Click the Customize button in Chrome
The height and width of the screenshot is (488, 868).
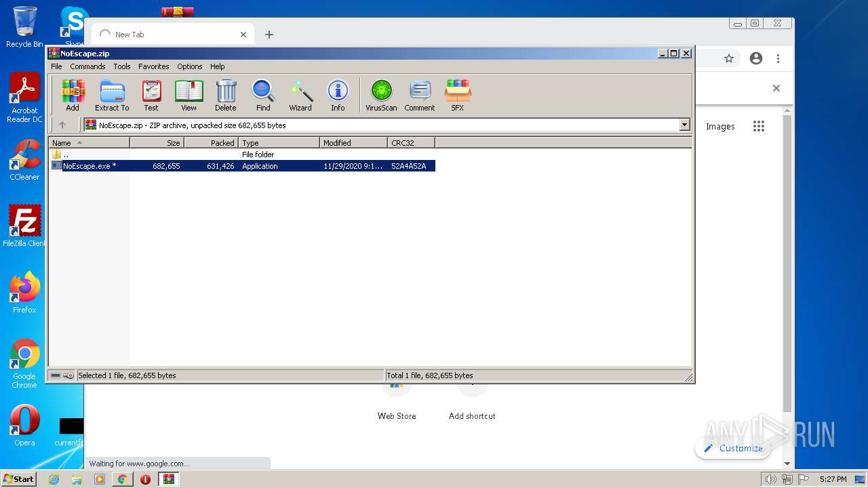[734, 448]
